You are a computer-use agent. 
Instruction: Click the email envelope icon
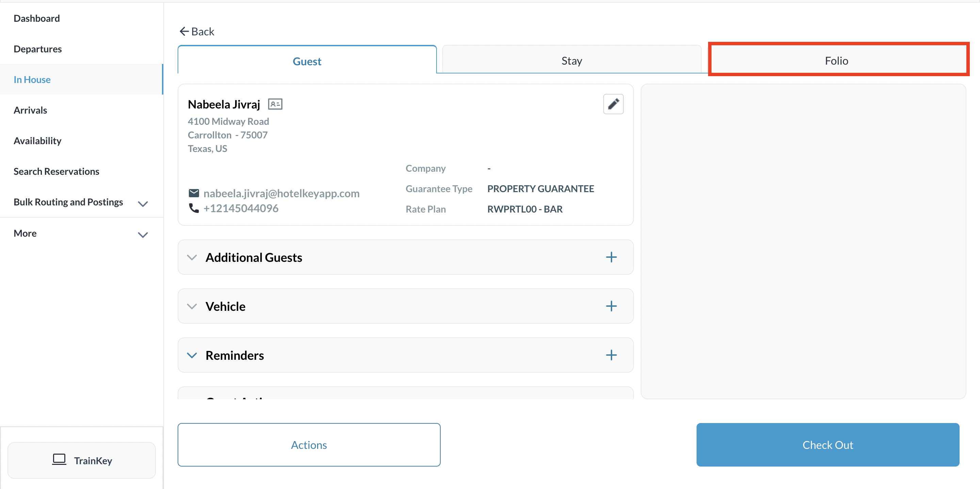194,193
